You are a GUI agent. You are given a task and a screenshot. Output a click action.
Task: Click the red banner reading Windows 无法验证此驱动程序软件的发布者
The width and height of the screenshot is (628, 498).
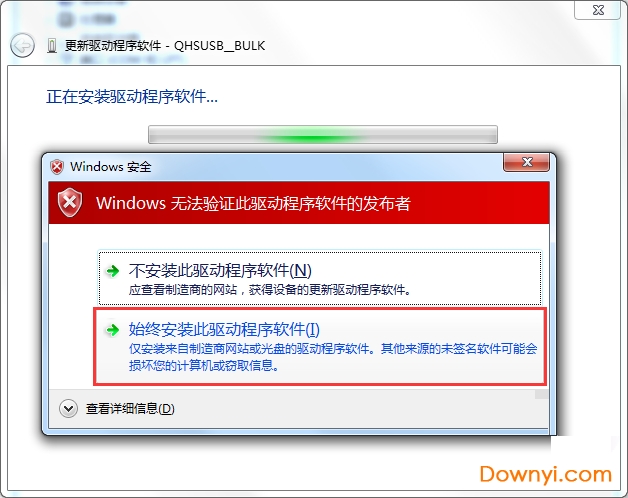[299, 202]
